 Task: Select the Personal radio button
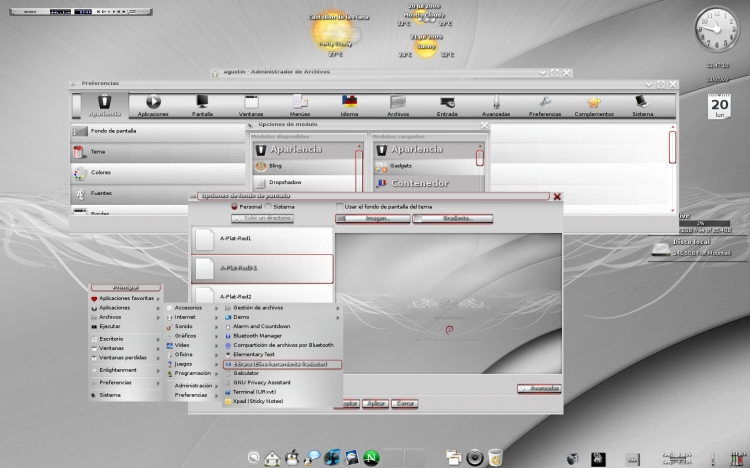pos(234,207)
